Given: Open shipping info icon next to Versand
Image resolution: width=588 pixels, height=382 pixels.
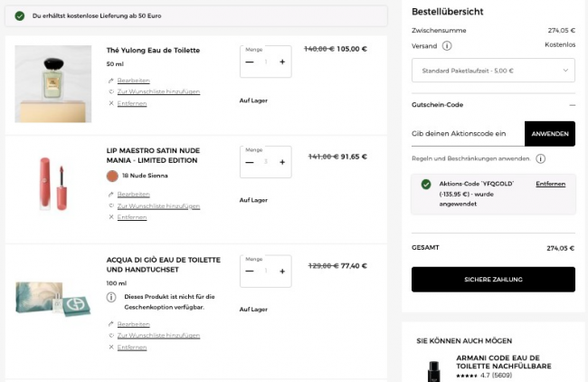Looking at the screenshot, I should 447,45.
